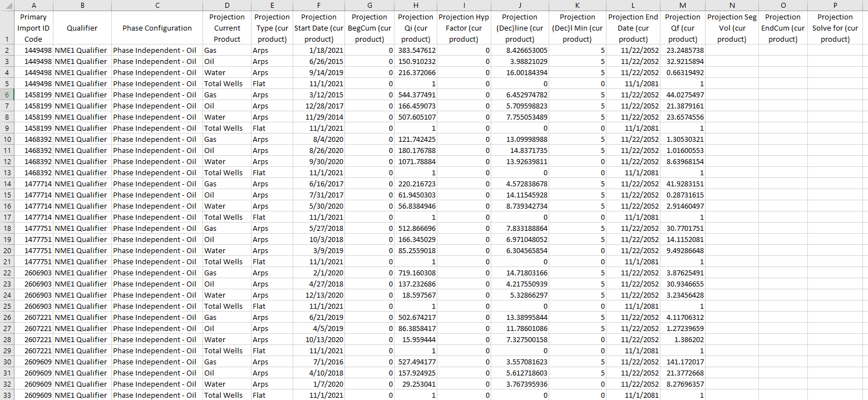Select the Projection Qi column header
Viewport: 868px width, 400px height.
tap(415, 6)
